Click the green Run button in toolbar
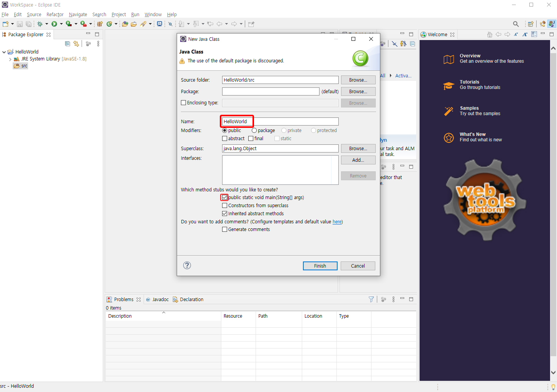 54,24
